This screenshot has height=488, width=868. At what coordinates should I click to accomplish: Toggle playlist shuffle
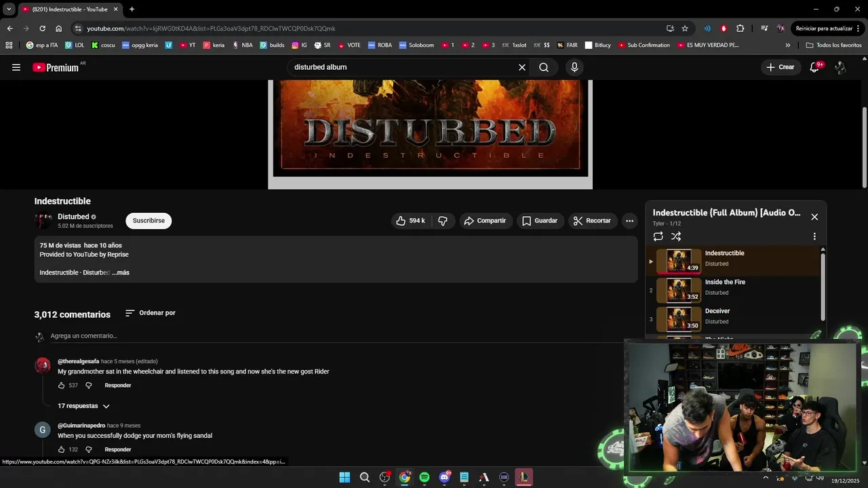click(x=676, y=237)
